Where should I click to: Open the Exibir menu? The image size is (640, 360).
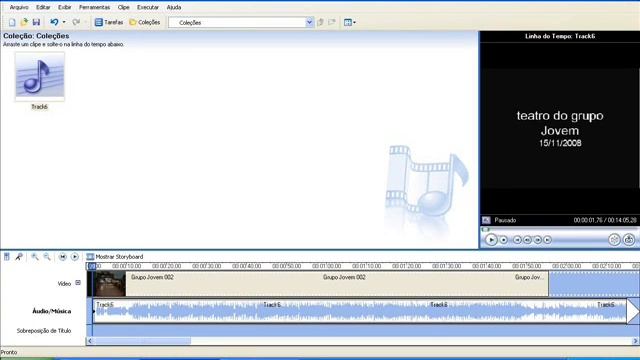click(x=64, y=7)
